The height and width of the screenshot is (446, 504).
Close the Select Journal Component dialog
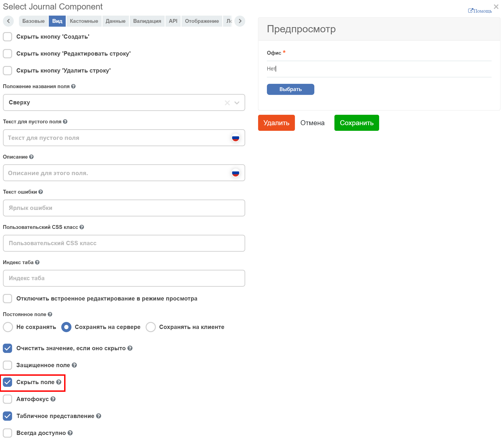[x=496, y=7]
